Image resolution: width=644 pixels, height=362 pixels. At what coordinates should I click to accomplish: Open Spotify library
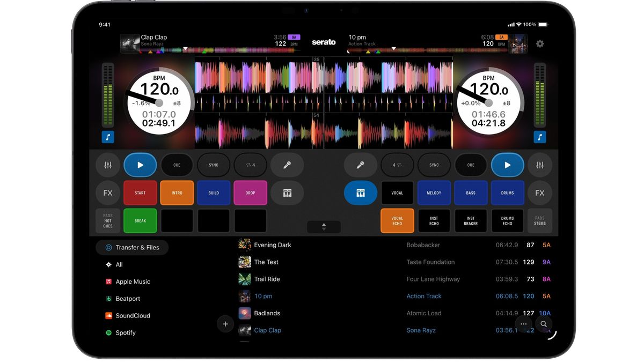pos(126,333)
